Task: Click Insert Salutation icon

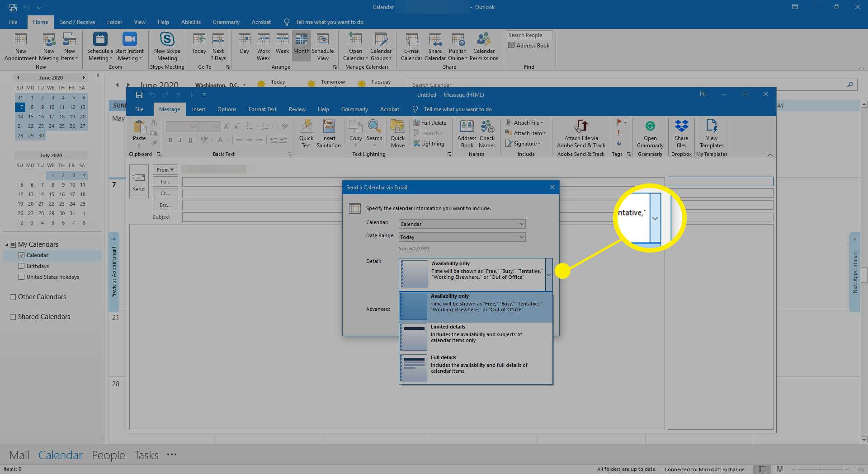Action: click(329, 133)
